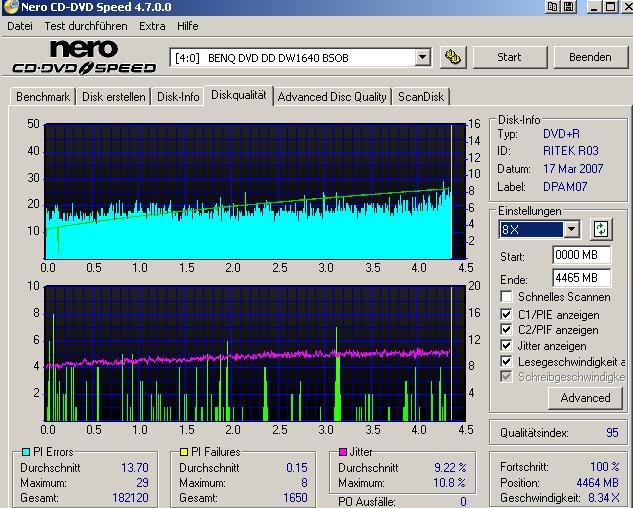Open the BENQ drive selection dropdown
Screen dimensions: 633x508
(x=422, y=57)
